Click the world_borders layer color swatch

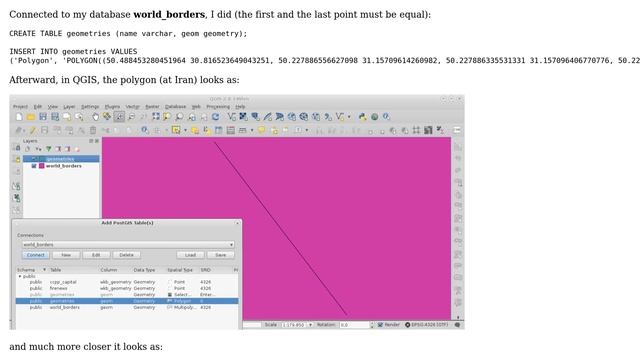point(41,166)
